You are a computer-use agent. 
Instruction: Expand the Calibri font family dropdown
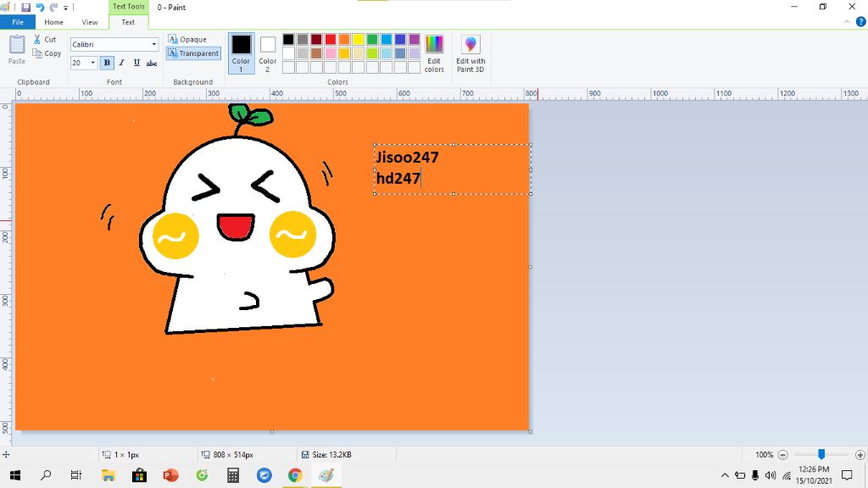[x=153, y=44]
